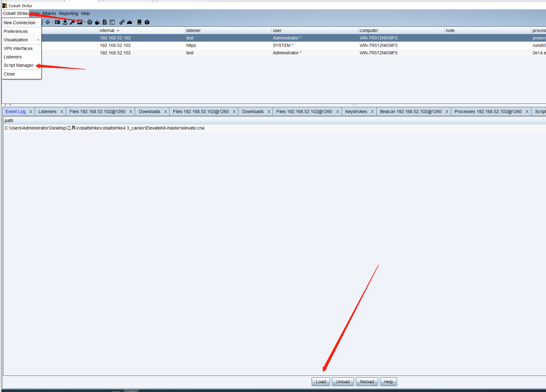This screenshot has height=392, width=546.
Task: Click the gear icon to generate payload
Action: tap(90, 22)
